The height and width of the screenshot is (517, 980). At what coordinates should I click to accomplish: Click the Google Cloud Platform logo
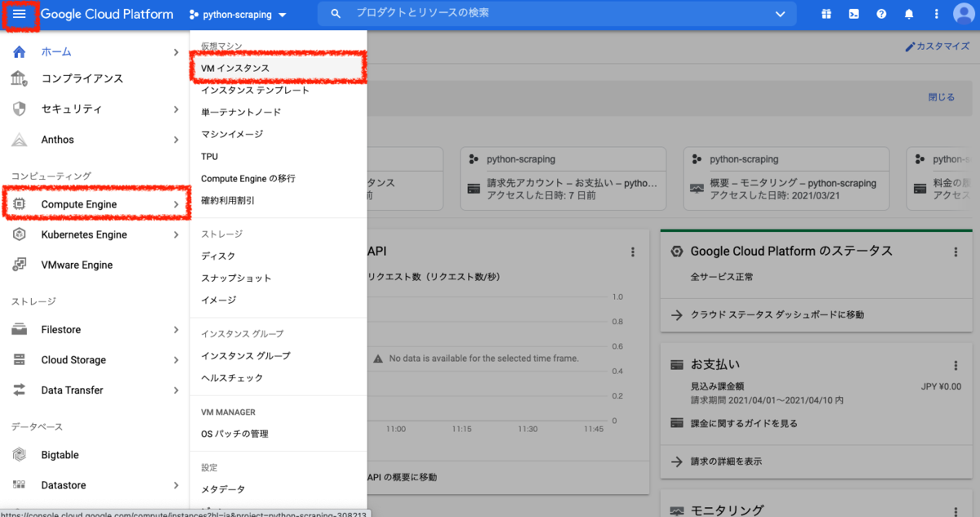point(107,15)
